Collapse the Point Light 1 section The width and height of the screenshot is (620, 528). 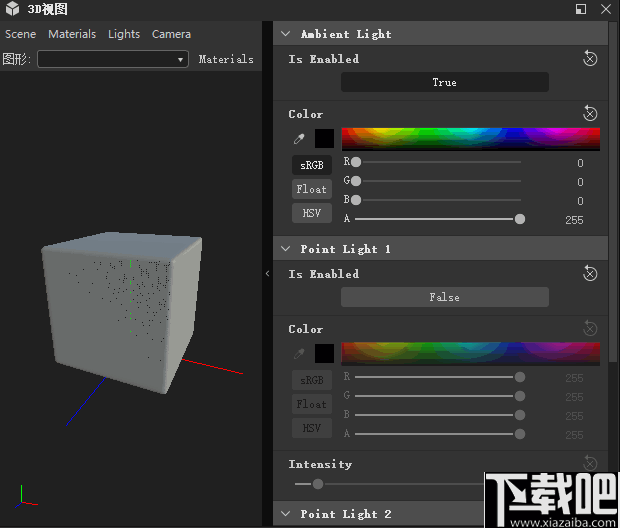285,249
